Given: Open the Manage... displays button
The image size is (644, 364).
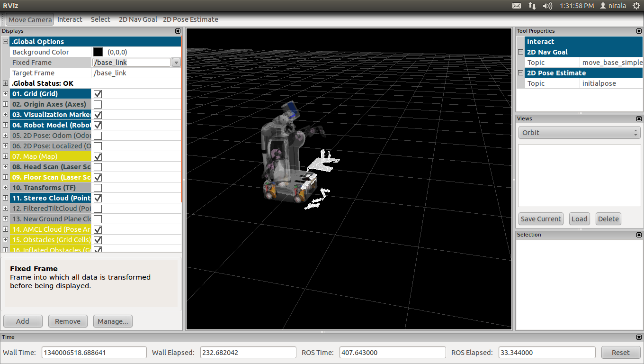Looking at the screenshot, I should click(113, 321).
